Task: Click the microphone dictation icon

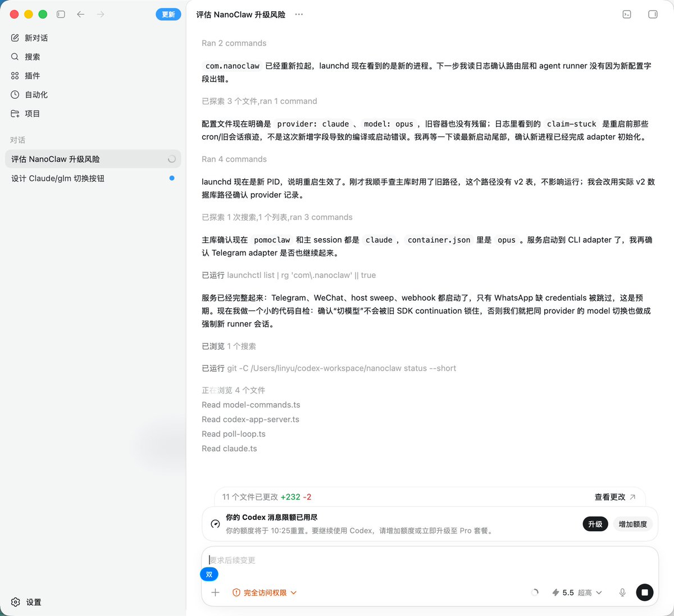Action: pyautogui.click(x=622, y=592)
